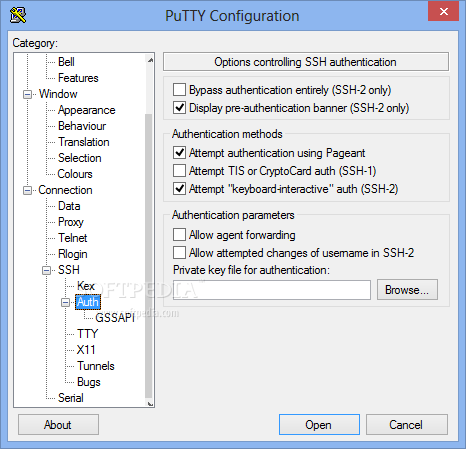Disable Attempt authentication using Pageant
466x449 pixels.
pyautogui.click(x=179, y=153)
